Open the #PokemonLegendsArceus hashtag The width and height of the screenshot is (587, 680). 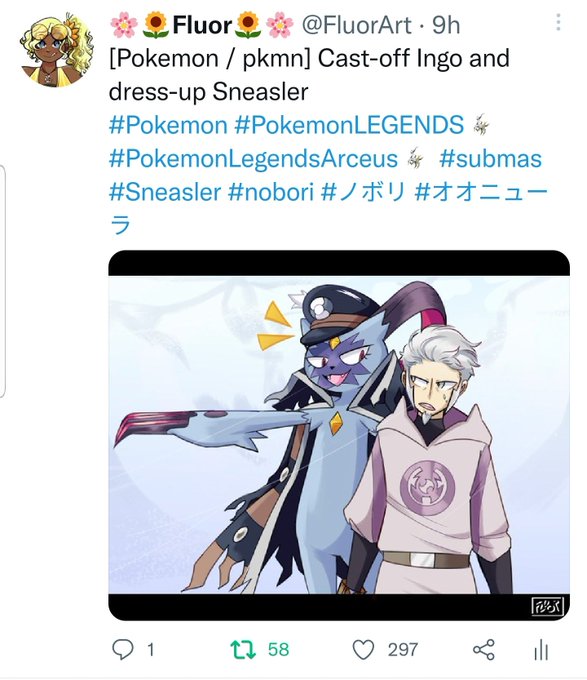point(253,158)
